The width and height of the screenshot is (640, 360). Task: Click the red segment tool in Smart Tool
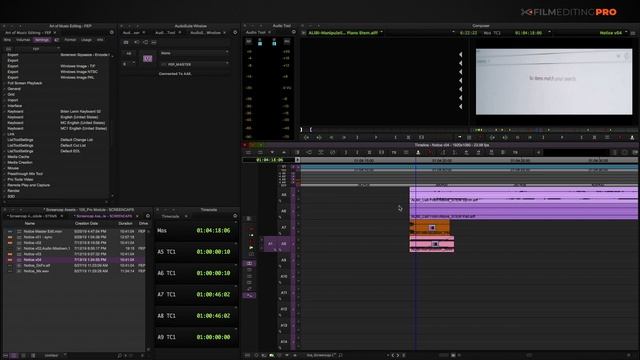tap(250, 229)
